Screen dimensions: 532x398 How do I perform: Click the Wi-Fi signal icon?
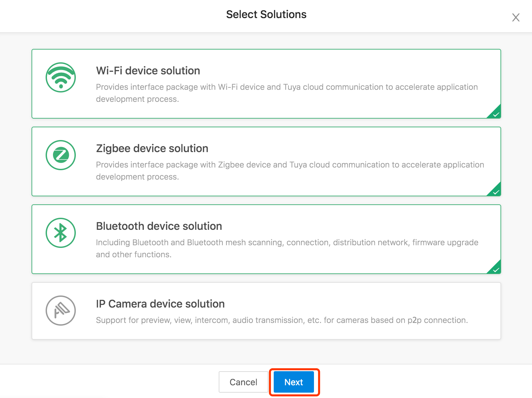click(x=61, y=77)
